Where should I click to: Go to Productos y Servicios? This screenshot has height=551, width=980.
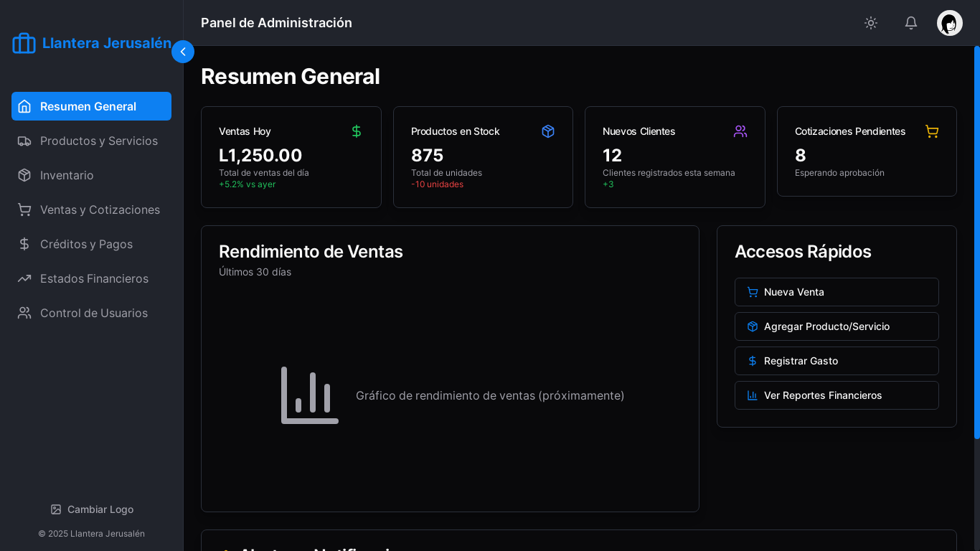pyautogui.click(x=91, y=141)
